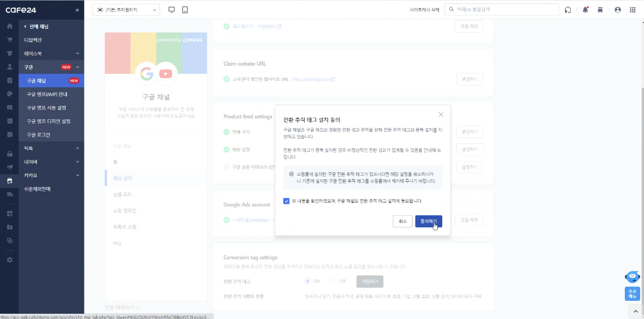This screenshot has width=644, height=319.
Task: Open the board document icon in left rail
Action: pyautogui.click(x=10, y=80)
